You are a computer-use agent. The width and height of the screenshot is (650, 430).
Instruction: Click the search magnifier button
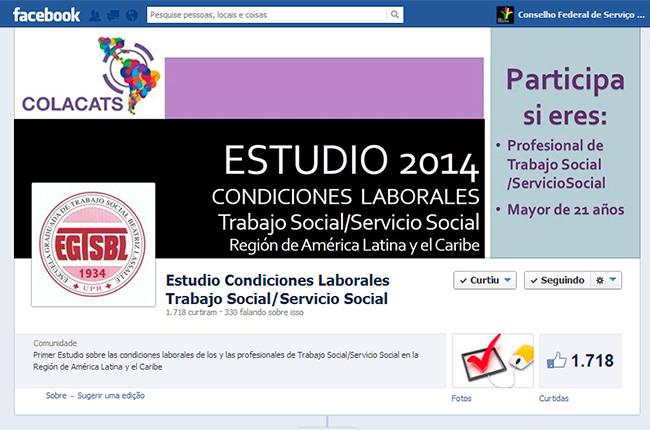[395, 15]
